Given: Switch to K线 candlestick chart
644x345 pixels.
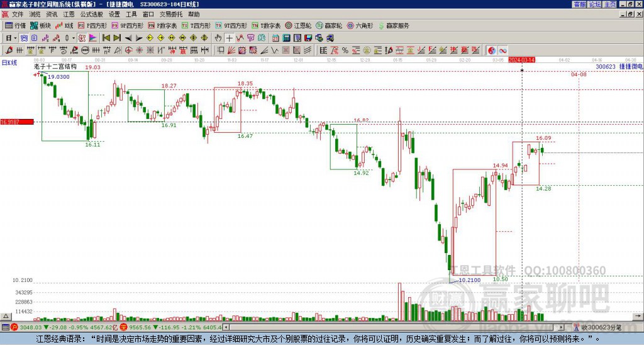Looking at the screenshot, I should point(64,25).
